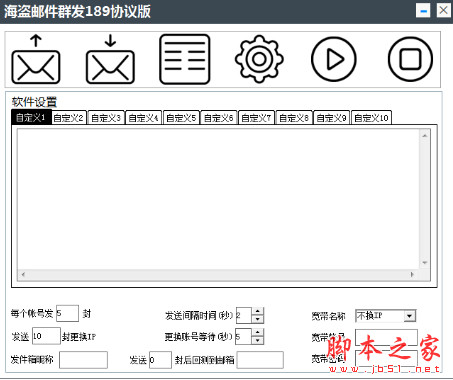
Task: Minimize the 海盗邮件群发 window
Action: [423, 11]
